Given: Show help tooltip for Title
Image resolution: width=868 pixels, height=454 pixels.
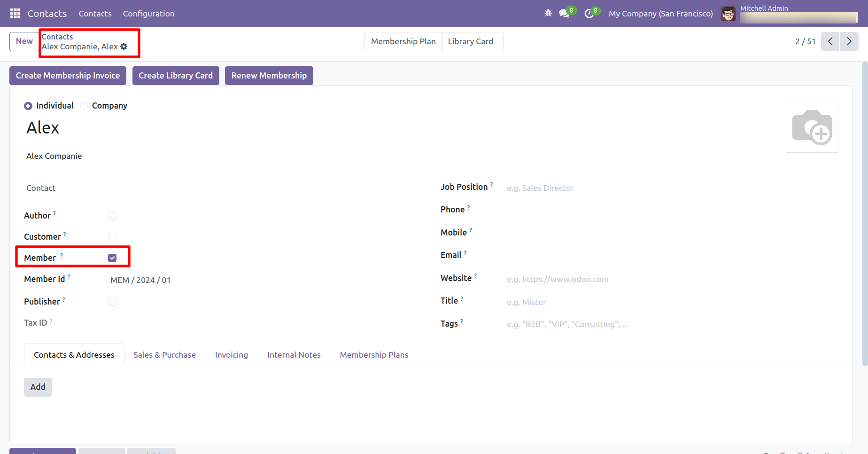Looking at the screenshot, I should [x=462, y=298].
